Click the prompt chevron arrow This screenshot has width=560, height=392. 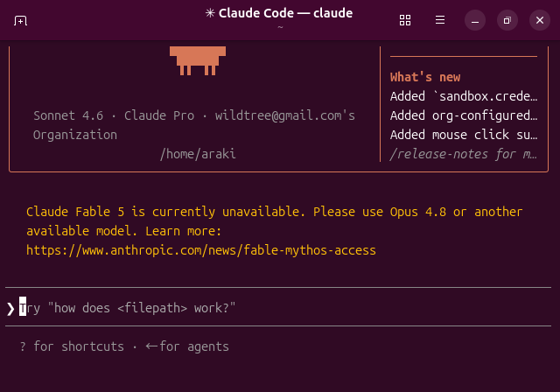click(10, 309)
